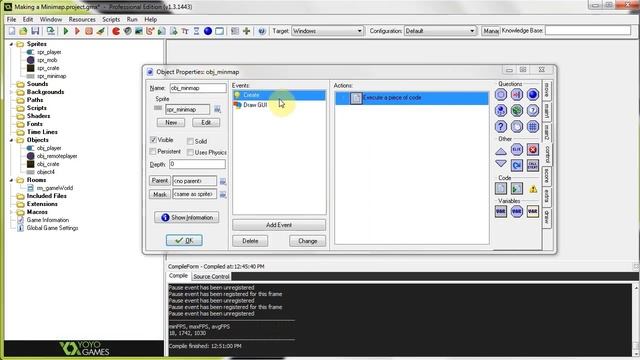Select the Test Variable octagon action
The width and height of the screenshot is (640, 360).
coord(517,211)
